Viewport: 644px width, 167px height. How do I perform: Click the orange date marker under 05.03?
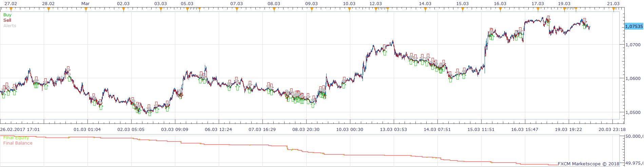pos(187,9)
